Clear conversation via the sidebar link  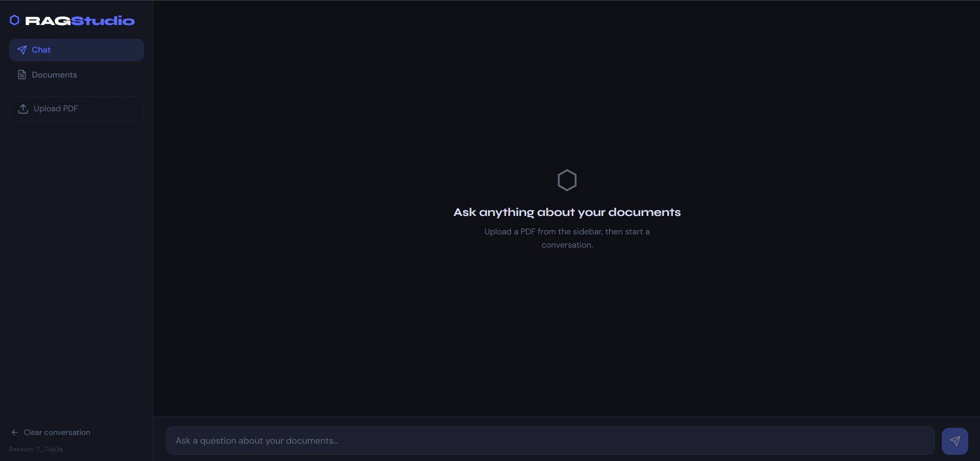tap(51, 432)
